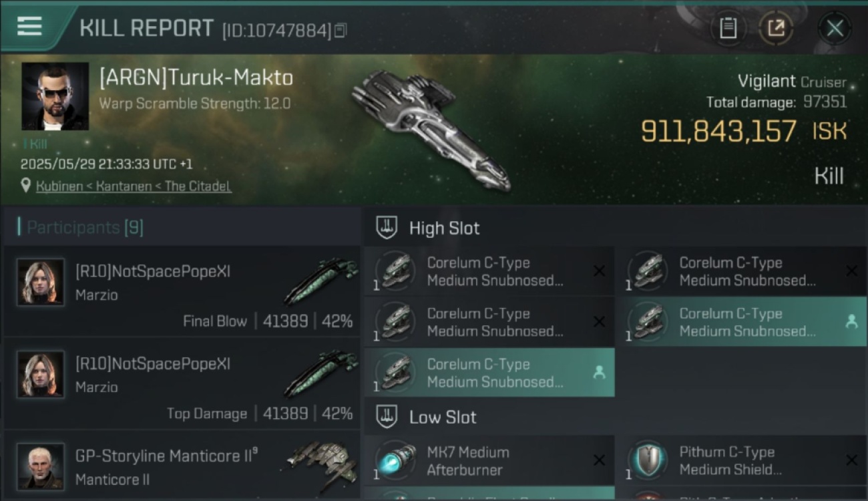Select the Pithum C-Type Medium Shield module
Viewport: 868px width, 501px height.
(740, 460)
